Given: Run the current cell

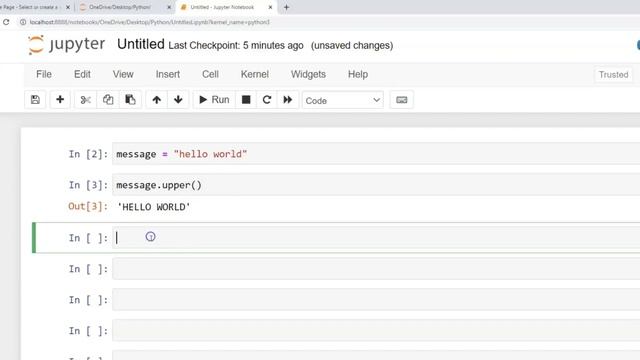Looking at the screenshot, I should (214, 100).
